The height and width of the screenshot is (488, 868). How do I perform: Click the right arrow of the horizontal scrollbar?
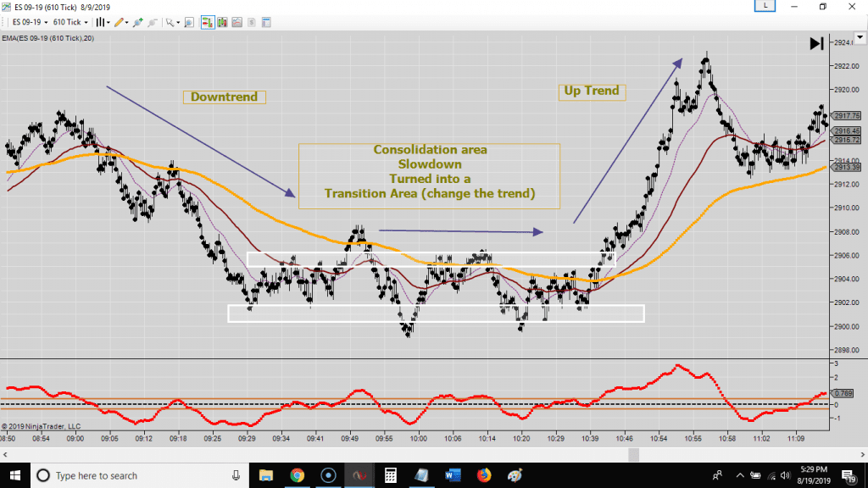pyautogui.click(x=862, y=455)
